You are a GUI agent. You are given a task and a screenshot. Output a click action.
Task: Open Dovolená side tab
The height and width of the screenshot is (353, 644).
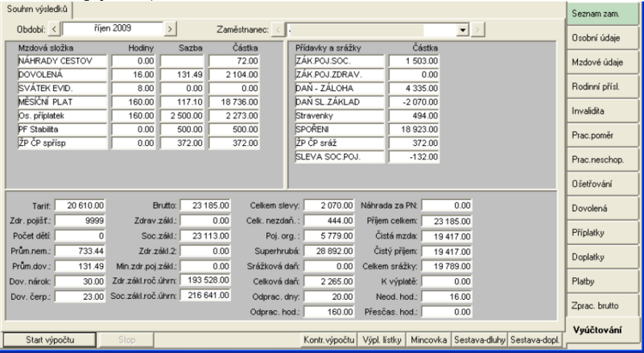coord(603,208)
